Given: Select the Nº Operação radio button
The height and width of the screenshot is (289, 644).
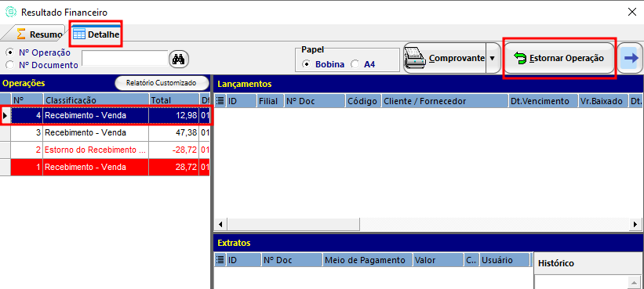Looking at the screenshot, I should click(x=10, y=52).
